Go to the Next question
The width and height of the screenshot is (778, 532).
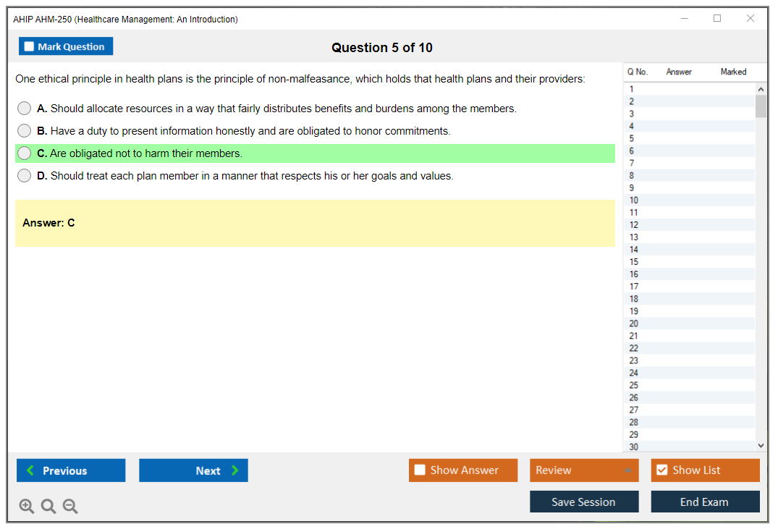click(x=193, y=470)
